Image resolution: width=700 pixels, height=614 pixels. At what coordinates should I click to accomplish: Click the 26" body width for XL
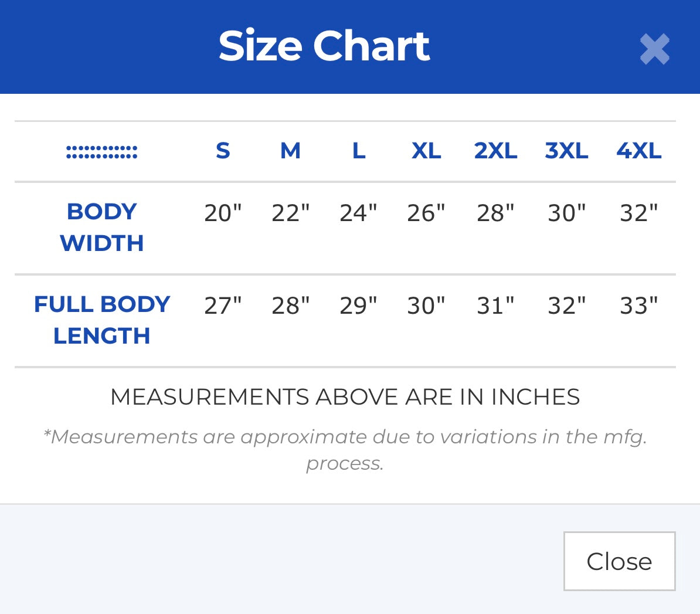(x=426, y=213)
